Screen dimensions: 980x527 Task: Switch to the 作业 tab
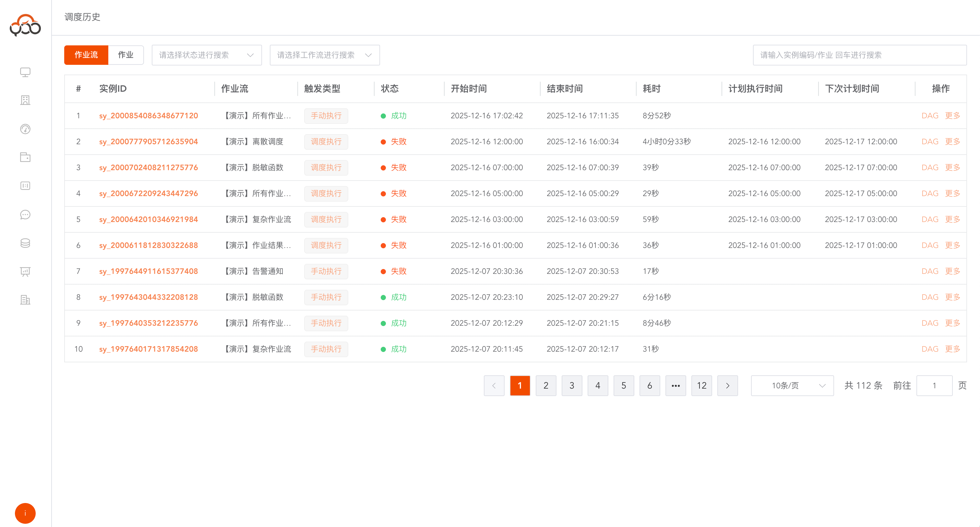coord(125,55)
